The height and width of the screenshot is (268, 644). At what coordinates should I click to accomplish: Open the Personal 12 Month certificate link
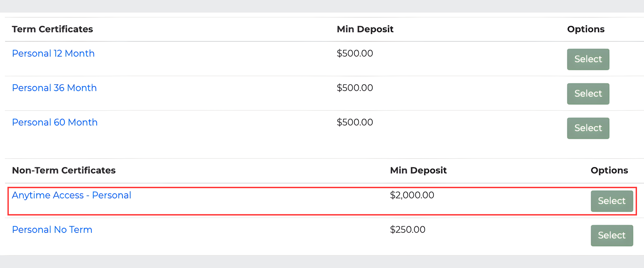point(53,53)
